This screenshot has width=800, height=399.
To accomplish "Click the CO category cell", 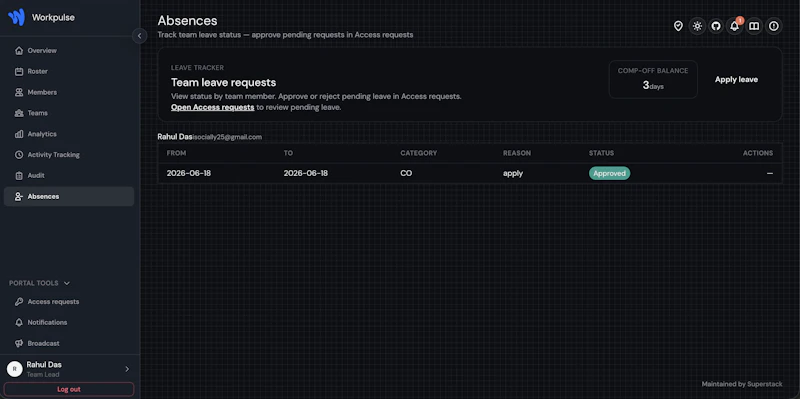I will coord(406,173).
